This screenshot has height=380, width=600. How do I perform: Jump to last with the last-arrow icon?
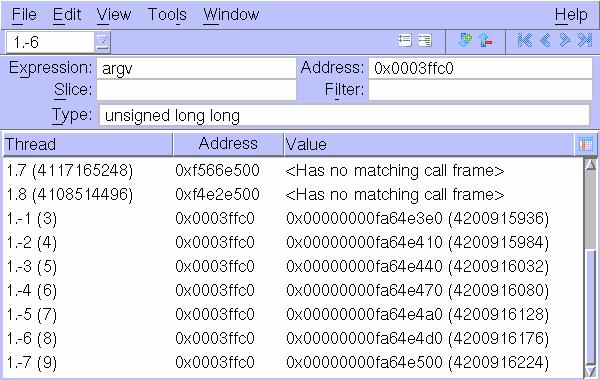pos(585,40)
